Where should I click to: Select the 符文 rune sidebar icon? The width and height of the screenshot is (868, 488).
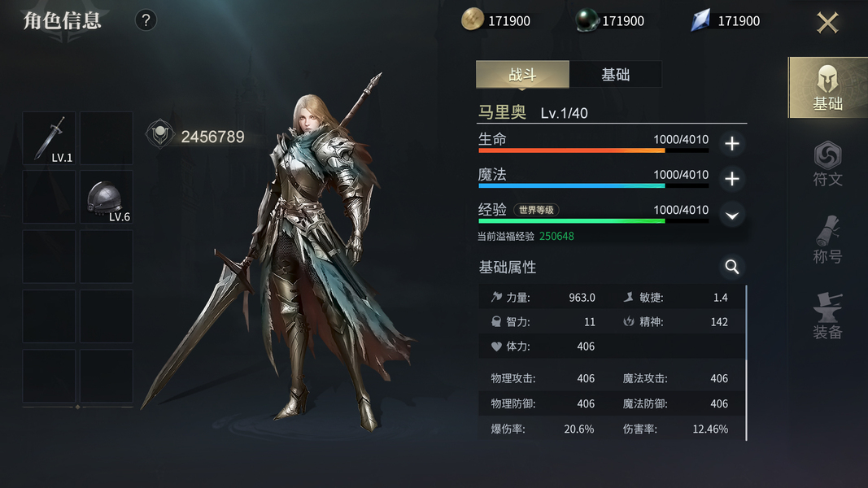(x=827, y=163)
